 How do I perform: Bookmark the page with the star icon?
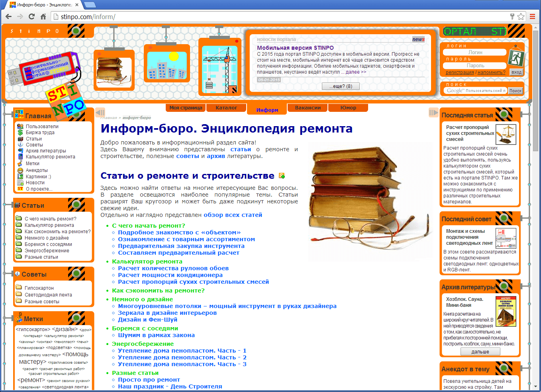tap(521, 17)
